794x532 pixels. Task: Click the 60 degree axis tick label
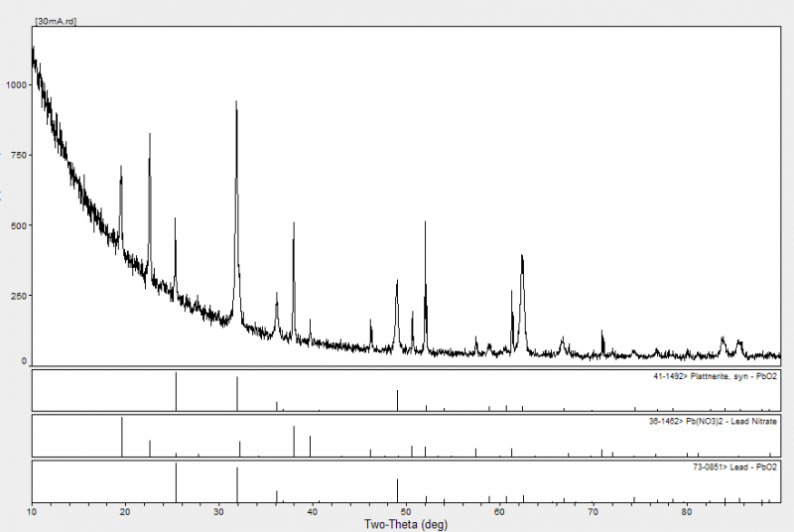click(499, 512)
